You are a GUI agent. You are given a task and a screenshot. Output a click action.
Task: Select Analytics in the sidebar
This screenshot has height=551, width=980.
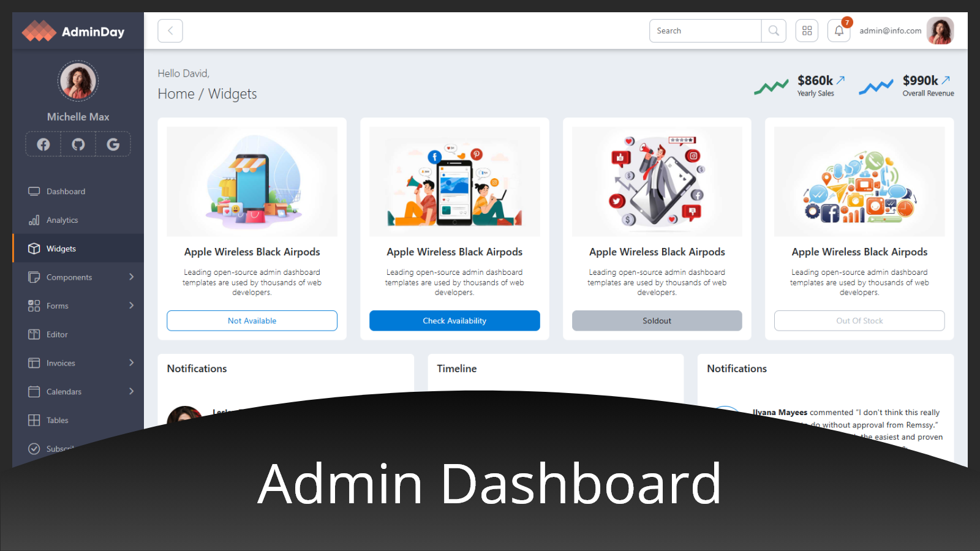[x=62, y=220]
